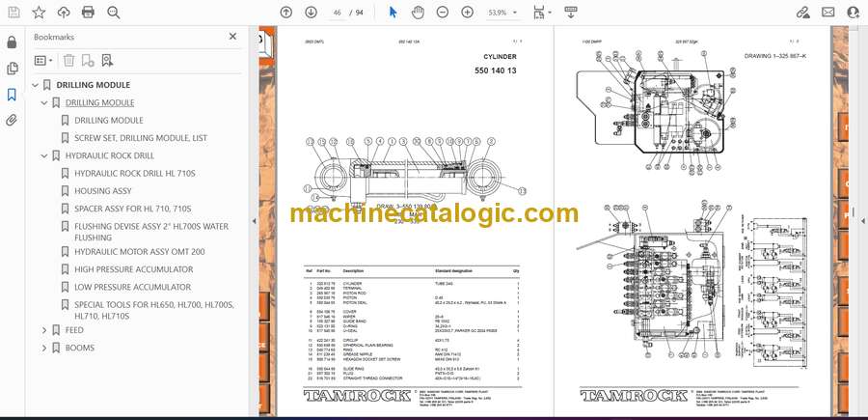Close the Bookmarks panel

tap(232, 37)
